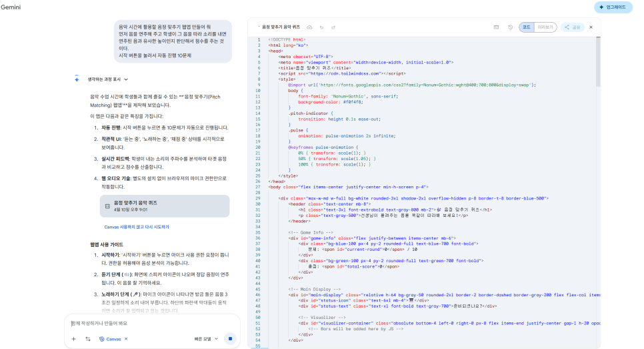
Task: Undo the last canvas change
Action: point(321,27)
